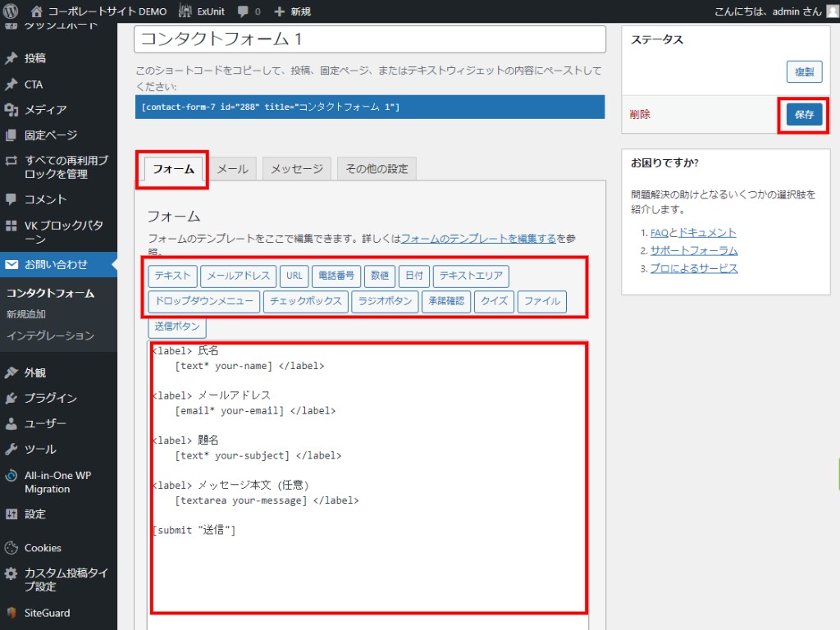
Task: Insert a チェックボックス form tag
Action: pyautogui.click(x=306, y=301)
